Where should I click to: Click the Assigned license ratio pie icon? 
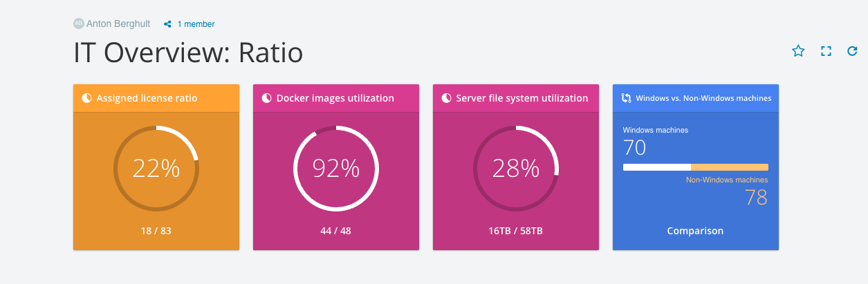click(x=87, y=98)
